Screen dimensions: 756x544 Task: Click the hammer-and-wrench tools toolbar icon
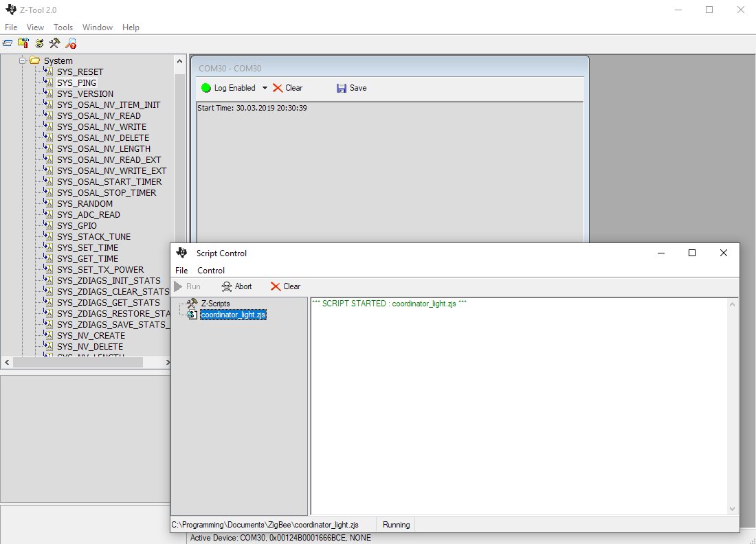click(54, 43)
